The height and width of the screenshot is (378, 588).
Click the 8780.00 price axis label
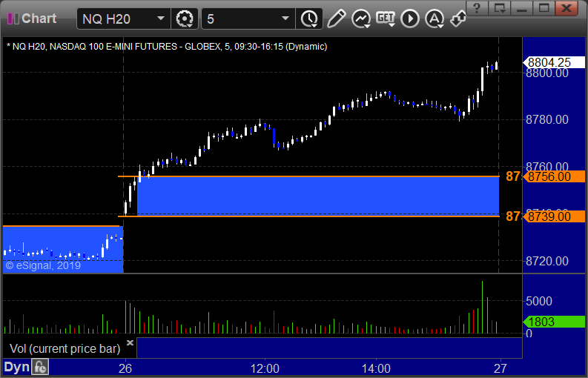[x=547, y=119]
